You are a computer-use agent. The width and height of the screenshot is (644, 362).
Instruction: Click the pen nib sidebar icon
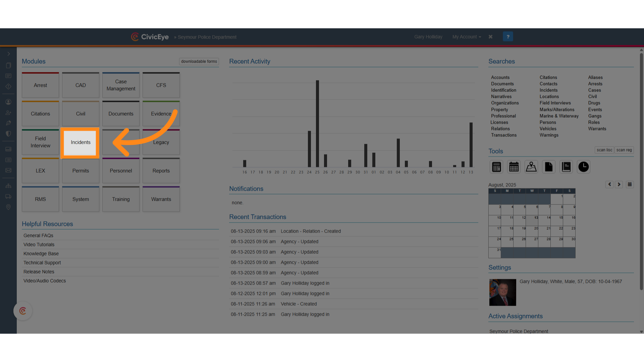coord(8,123)
